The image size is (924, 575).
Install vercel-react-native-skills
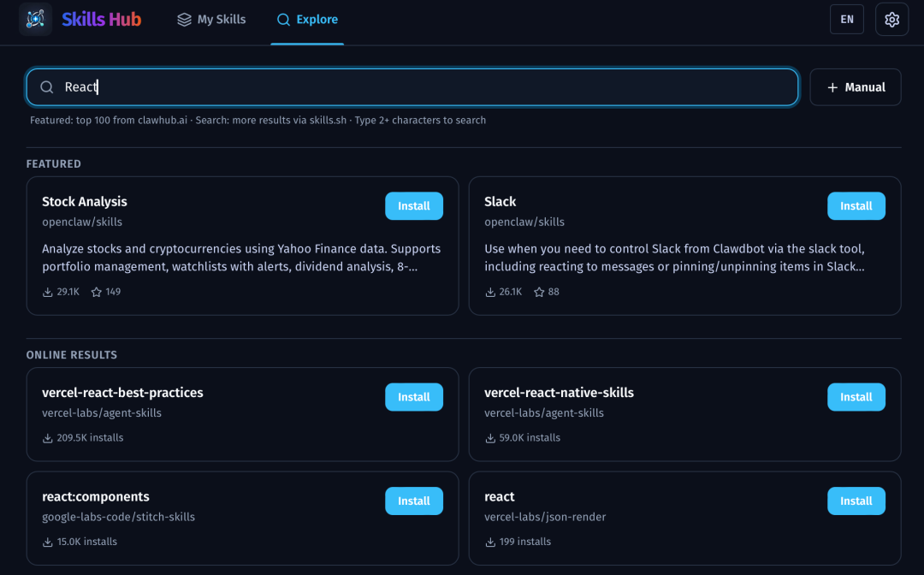856,397
